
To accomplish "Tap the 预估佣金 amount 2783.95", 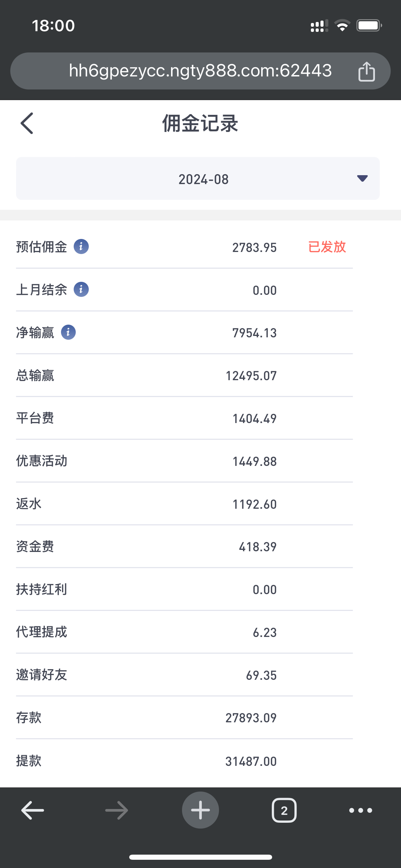I will (254, 248).
